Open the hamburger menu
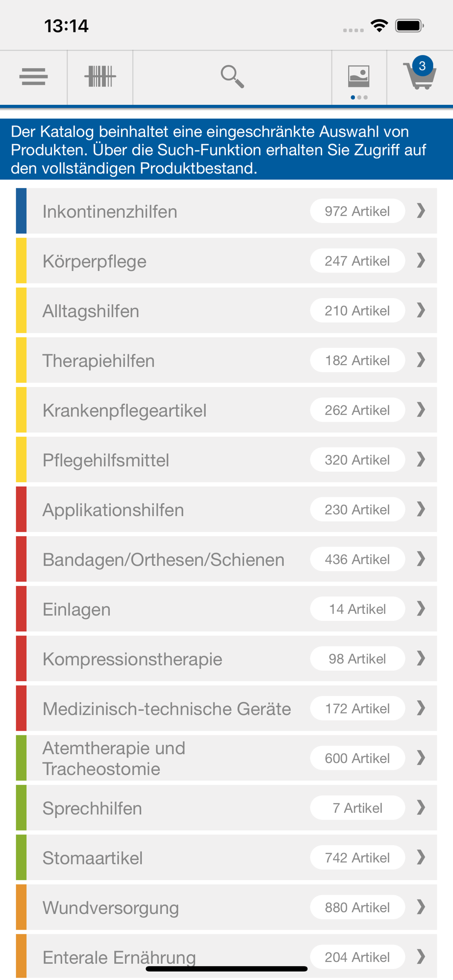453x980 pixels. (33, 77)
